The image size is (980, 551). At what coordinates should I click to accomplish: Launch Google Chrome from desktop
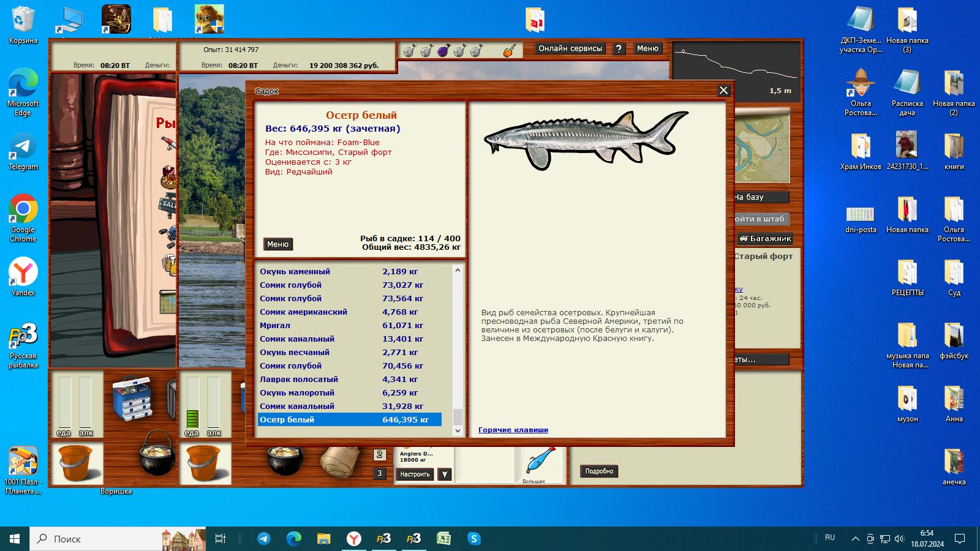tap(23, 219)
